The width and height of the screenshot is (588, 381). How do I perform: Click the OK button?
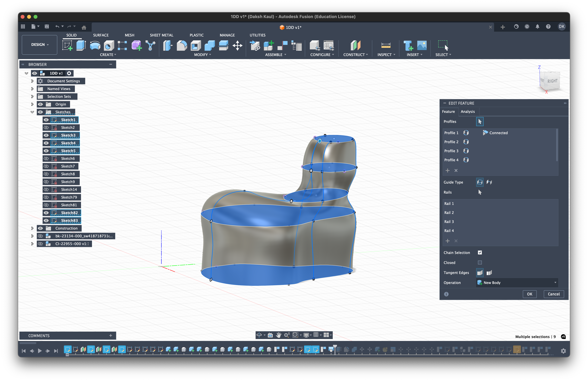529,294
